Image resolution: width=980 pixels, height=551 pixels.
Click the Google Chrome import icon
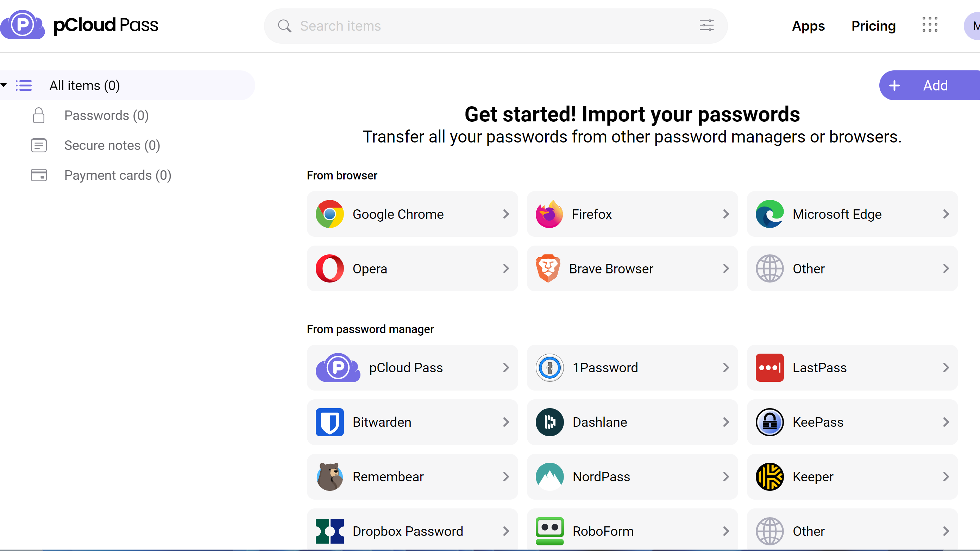tap(330, 214)
